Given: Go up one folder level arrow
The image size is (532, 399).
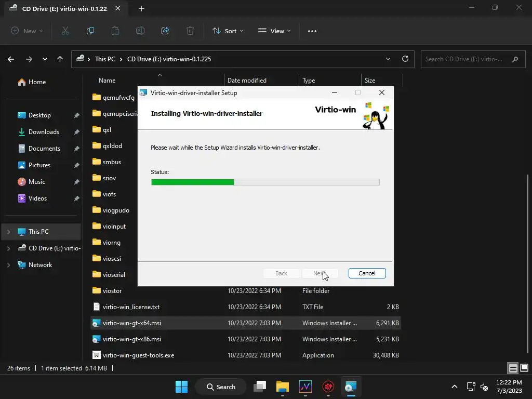Looking at the screenshot, I should [60, 59].
